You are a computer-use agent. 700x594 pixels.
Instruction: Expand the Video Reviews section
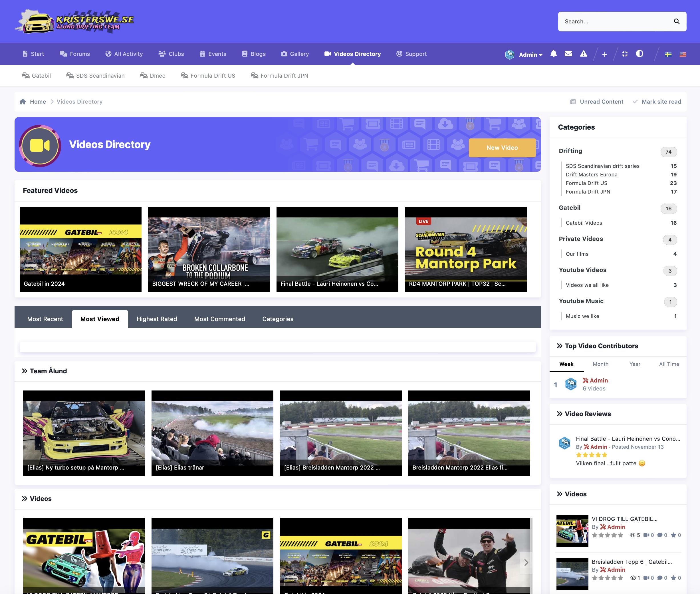560,414
